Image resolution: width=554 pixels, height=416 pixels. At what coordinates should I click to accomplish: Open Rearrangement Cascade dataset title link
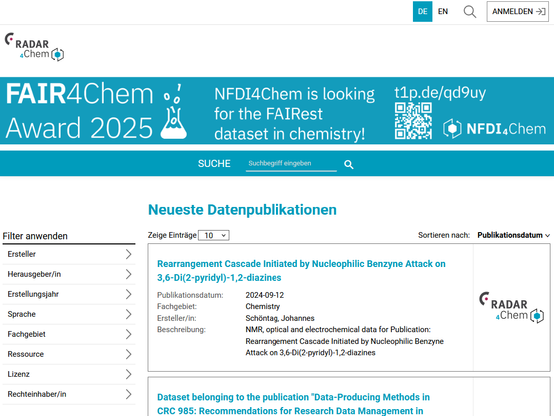(x=301, y=271)
